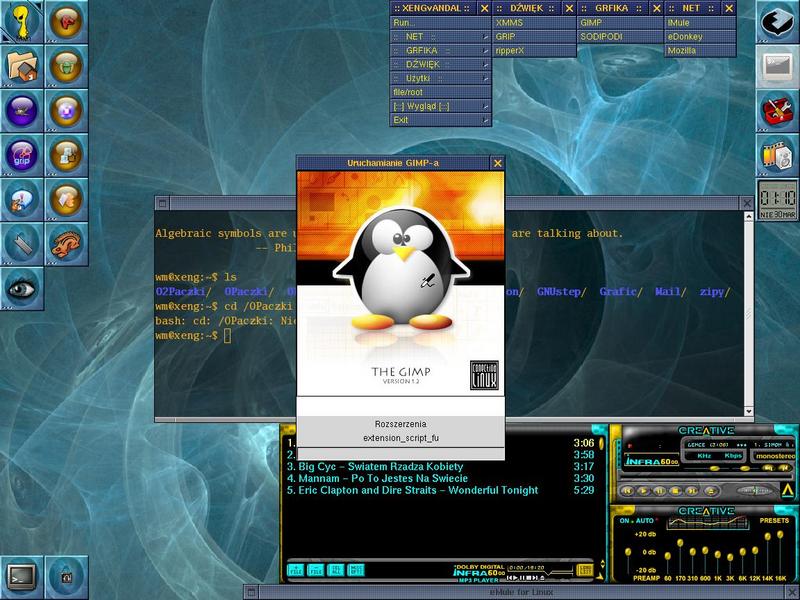Screen dimensions: 800x600
Task: Click the digital clock dockapp
Action: pyautogui.click(x=777, y=199)
